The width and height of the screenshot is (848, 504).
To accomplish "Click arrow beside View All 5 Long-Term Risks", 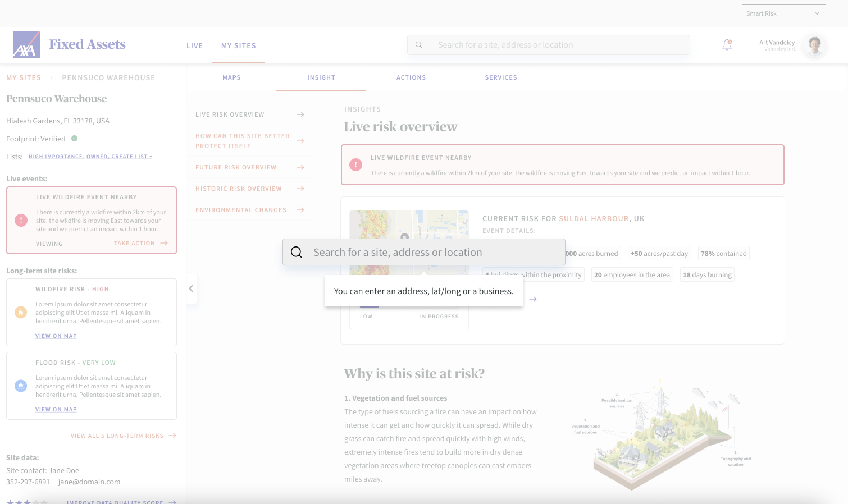I will click(x=172, y=436).
